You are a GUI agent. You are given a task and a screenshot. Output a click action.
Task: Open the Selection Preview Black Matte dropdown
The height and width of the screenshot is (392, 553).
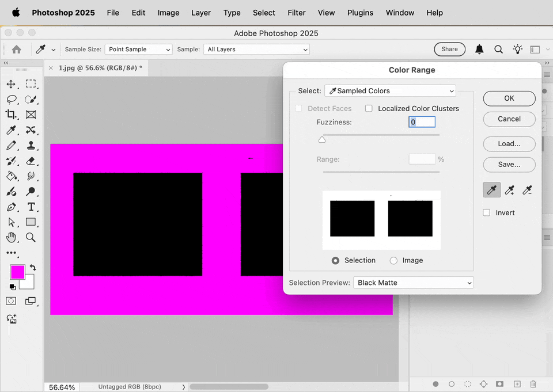(x=414, y=283)
